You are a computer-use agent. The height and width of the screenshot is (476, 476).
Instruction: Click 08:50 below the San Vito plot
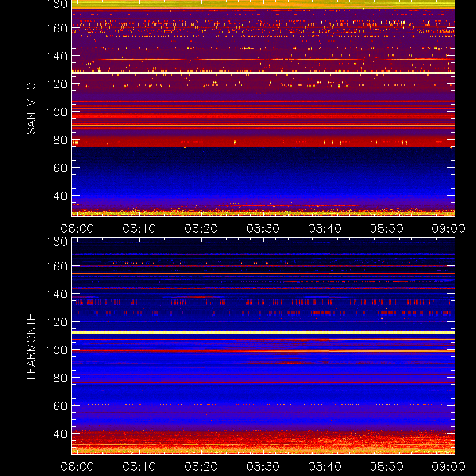tap(386, 228)
